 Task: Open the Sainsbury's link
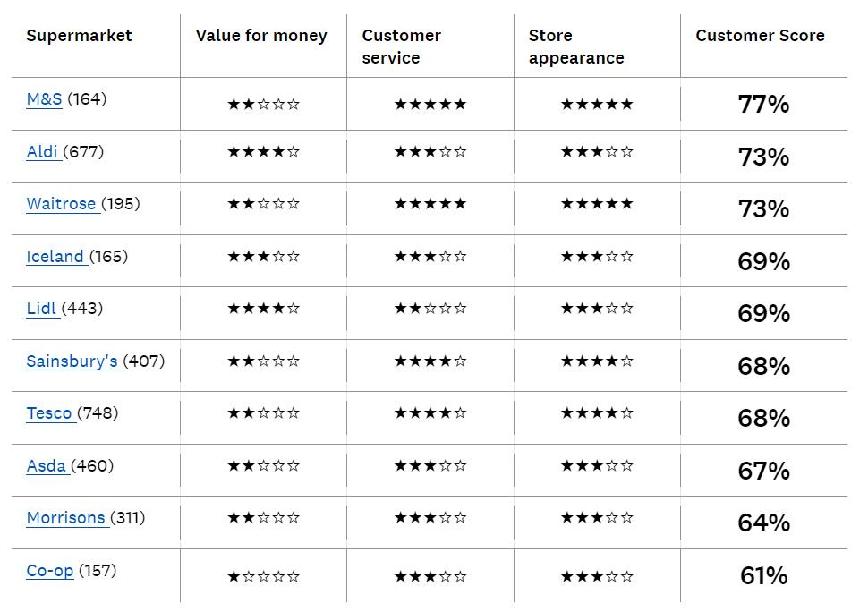(x=72, y=361)
